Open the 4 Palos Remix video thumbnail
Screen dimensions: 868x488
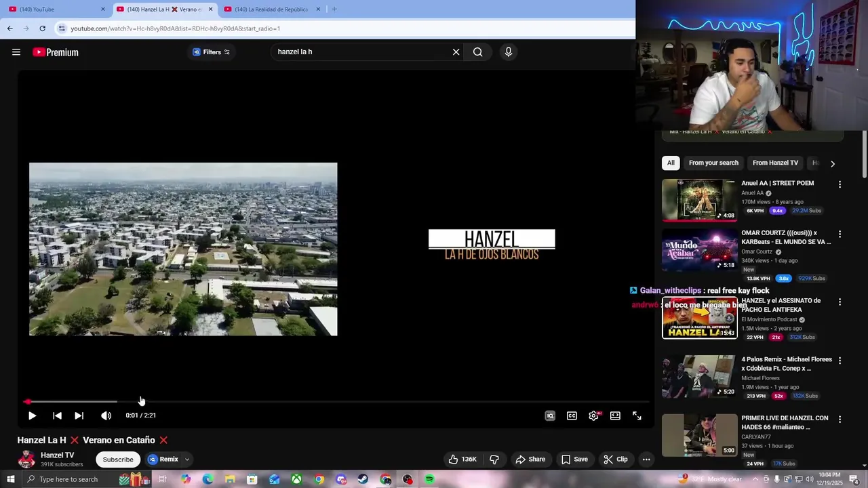699,376
